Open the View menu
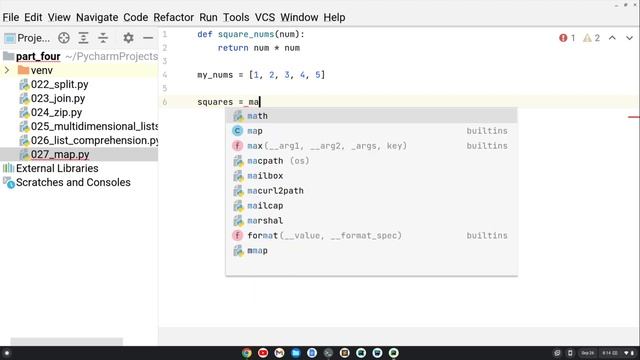 point(59,18)
